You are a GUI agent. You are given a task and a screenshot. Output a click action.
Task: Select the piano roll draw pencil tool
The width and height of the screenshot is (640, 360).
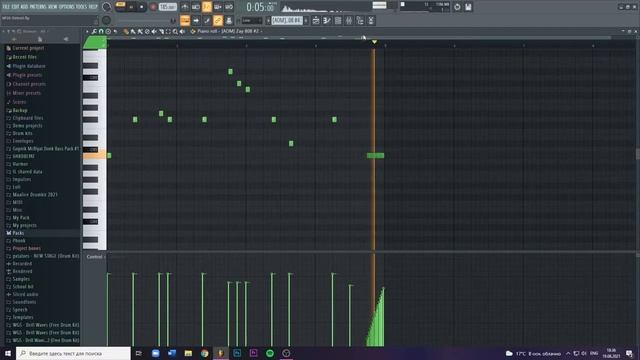tap(126, 31)
